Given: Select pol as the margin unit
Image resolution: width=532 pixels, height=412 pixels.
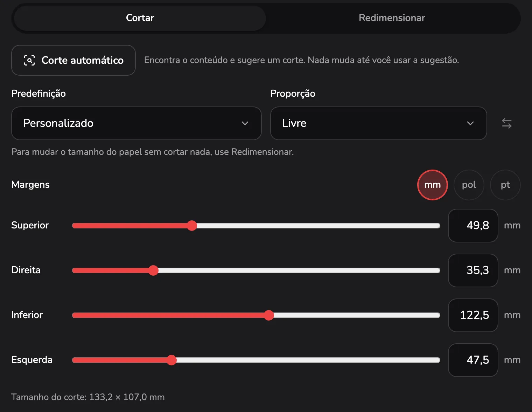Looking at the screenshot, I should [469, 185].
